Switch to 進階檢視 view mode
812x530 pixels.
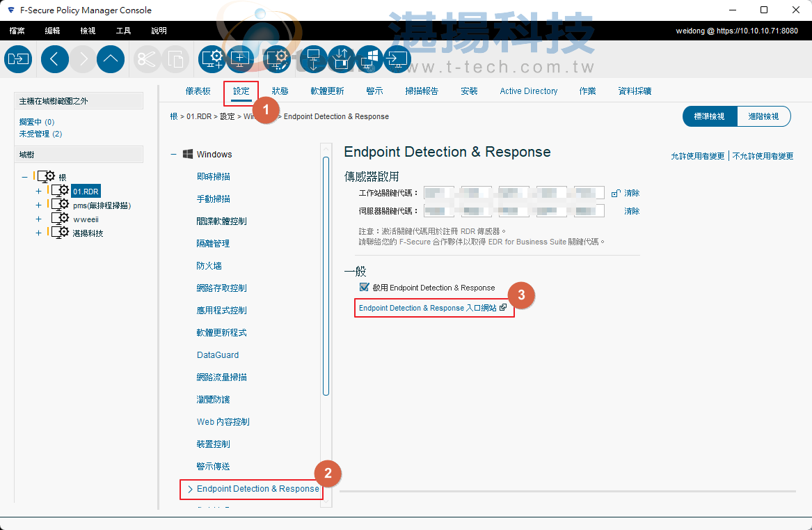click(x=763, y=116)
